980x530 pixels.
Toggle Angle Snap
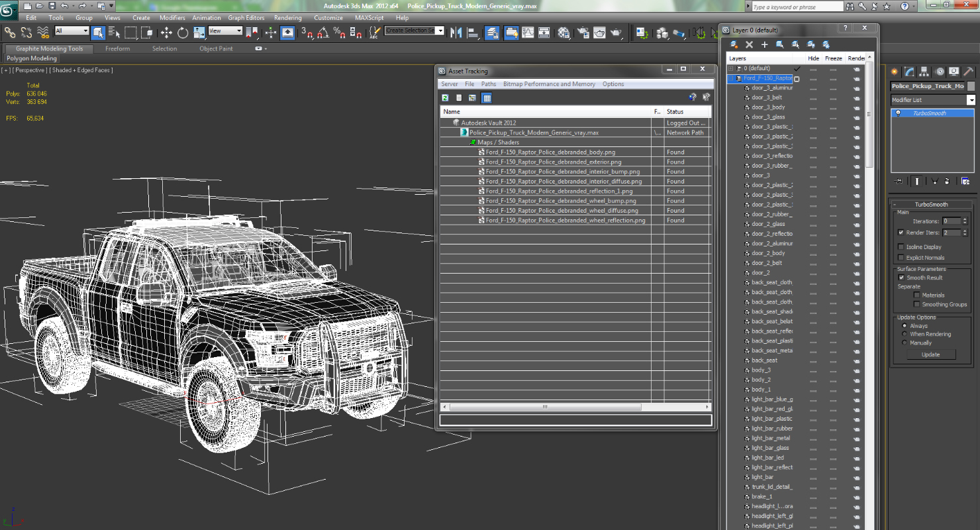323,32
